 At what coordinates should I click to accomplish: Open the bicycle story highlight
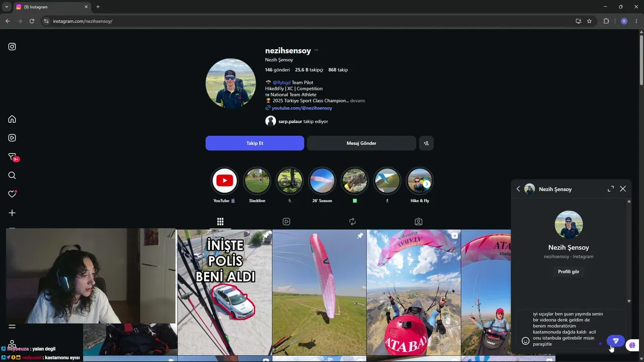pyautogui.click(x=290, y=185)
